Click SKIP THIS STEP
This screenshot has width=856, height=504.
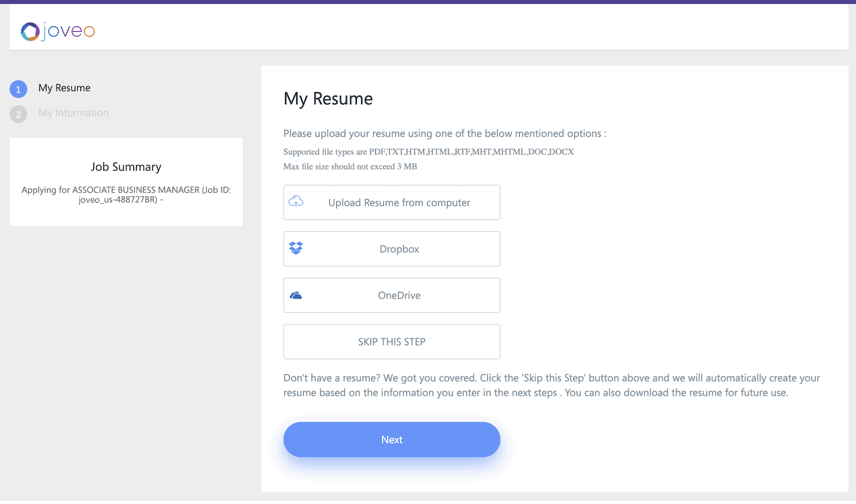tap(391, 341)
